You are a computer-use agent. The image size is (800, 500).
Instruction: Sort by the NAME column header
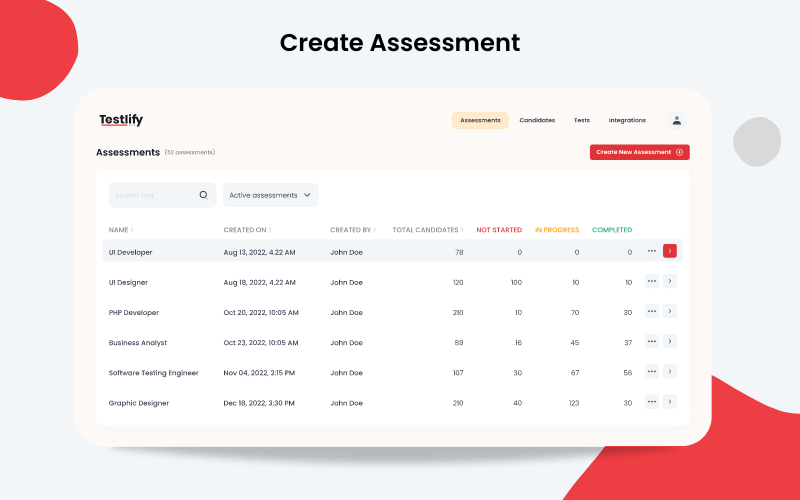coord(121,230)
